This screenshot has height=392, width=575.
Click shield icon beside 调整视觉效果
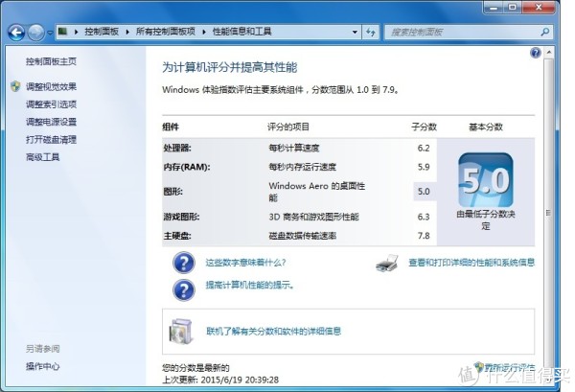point(15,86)
